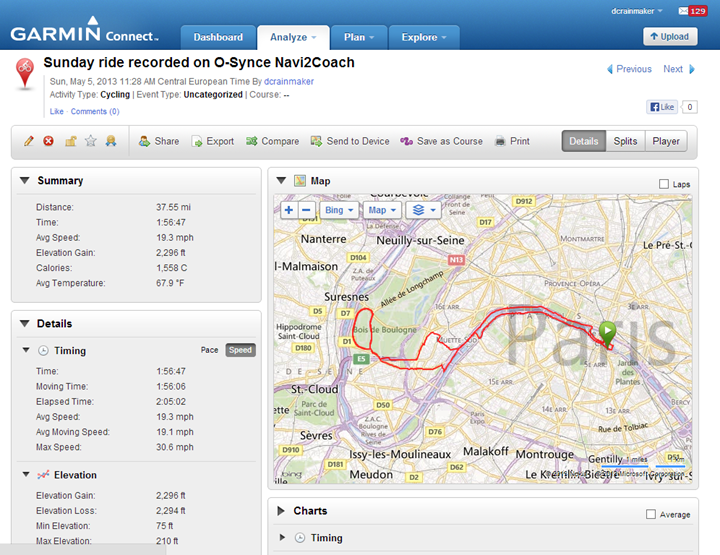Click the Send to Device icon

[316, 141]
